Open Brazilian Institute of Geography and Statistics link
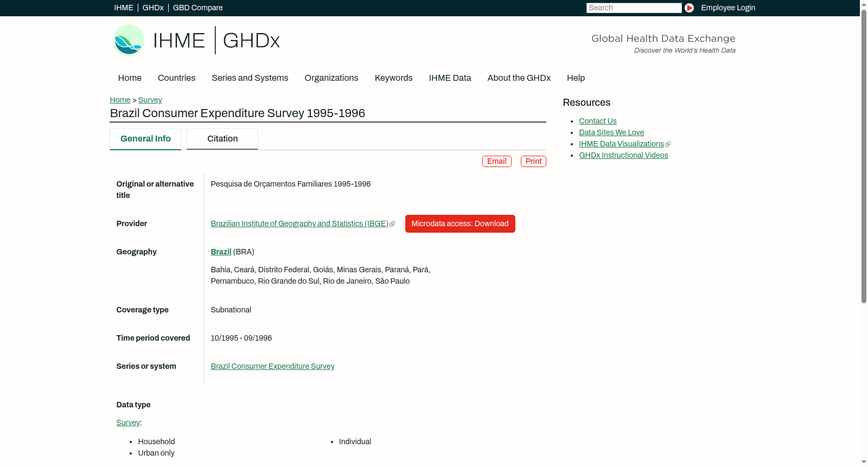 click(x=299, y=223)
